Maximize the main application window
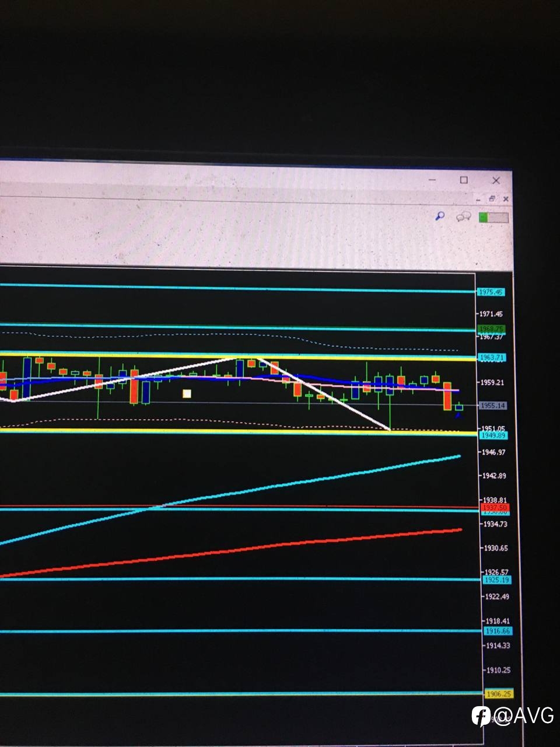 tap(464, 180)
